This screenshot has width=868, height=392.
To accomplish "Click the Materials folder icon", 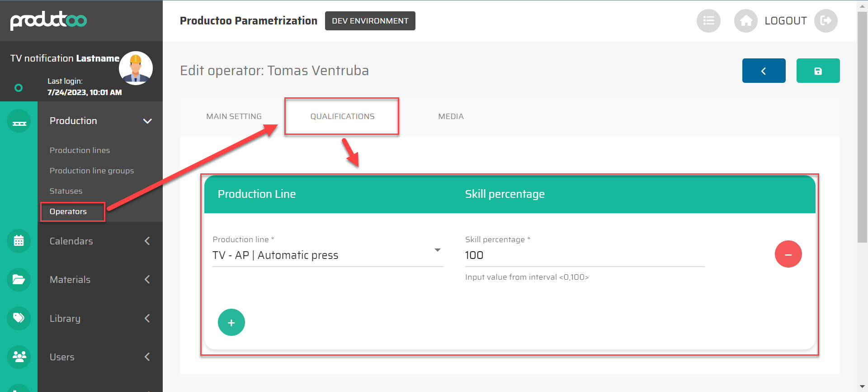I will (19, 279).
